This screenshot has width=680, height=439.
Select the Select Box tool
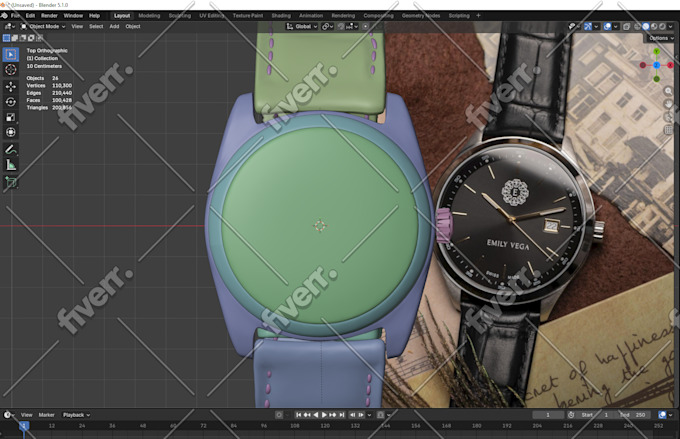click(10, 54)
